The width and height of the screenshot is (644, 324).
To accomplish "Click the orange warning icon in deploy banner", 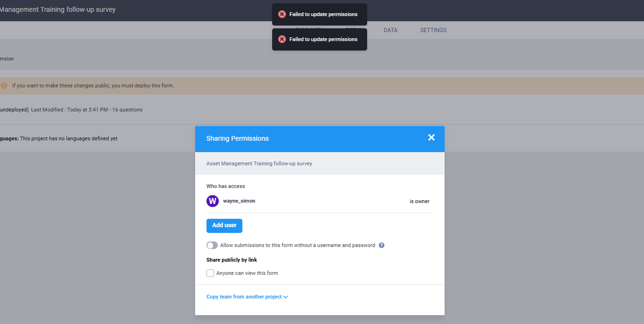I will click(x=4, y=85).
